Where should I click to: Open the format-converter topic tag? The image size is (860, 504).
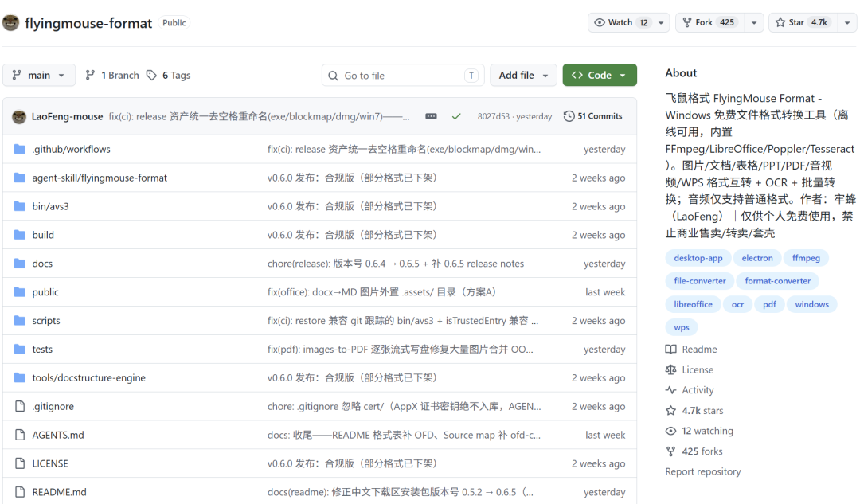777,281
